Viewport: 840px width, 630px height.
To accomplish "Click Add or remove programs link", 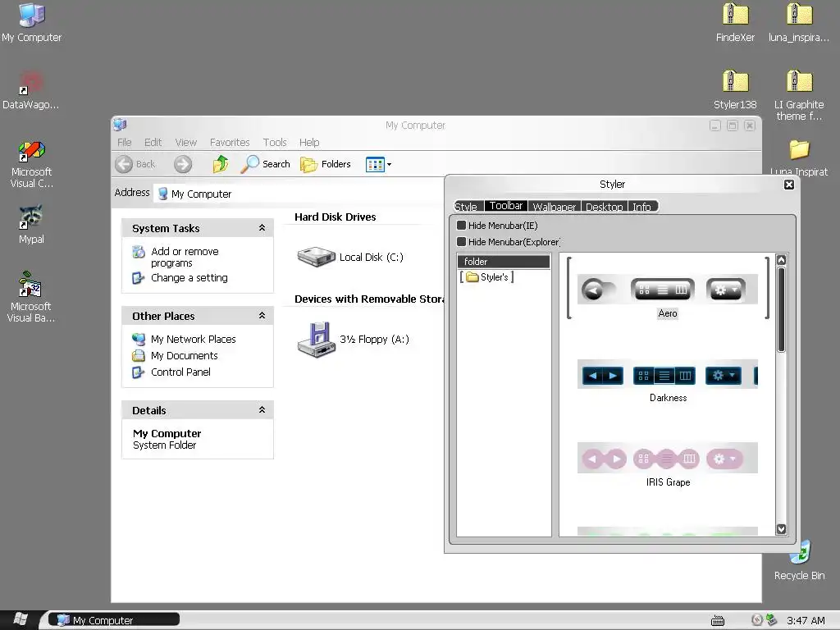I will 185,257.
